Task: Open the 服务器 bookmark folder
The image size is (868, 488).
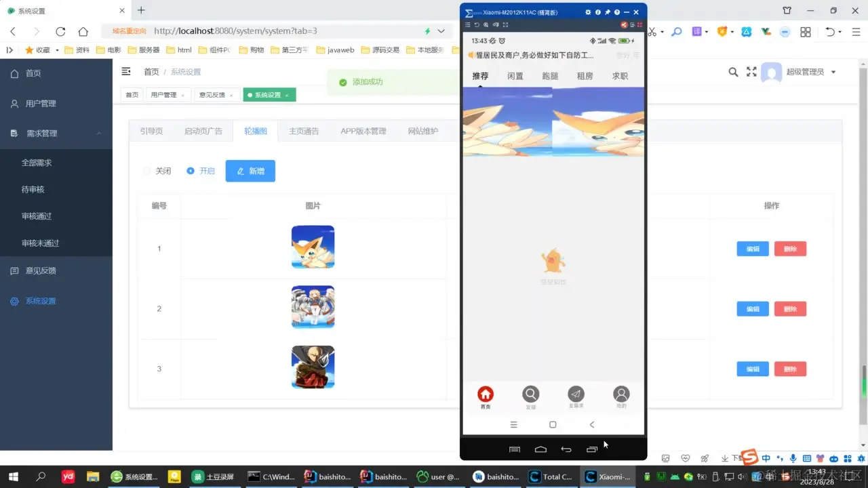Action: (143, 50)
